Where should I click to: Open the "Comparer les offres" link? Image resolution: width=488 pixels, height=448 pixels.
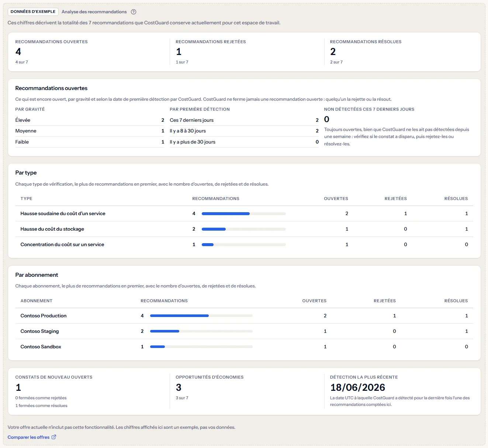32,437
